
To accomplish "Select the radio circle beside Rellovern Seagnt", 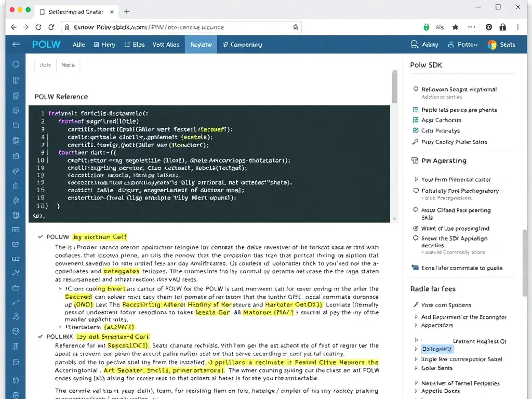I will [x=416, y=89].
